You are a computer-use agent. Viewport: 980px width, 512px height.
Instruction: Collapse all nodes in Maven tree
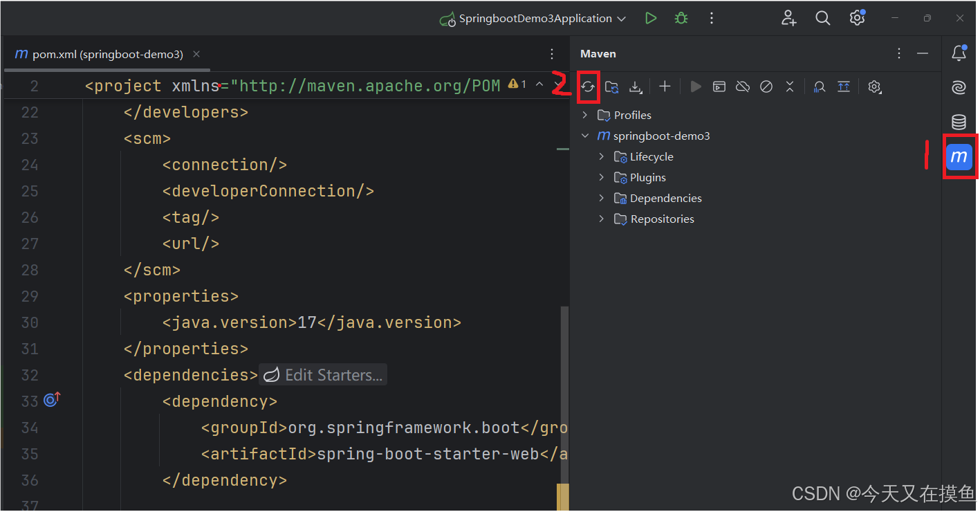point(790,86)
